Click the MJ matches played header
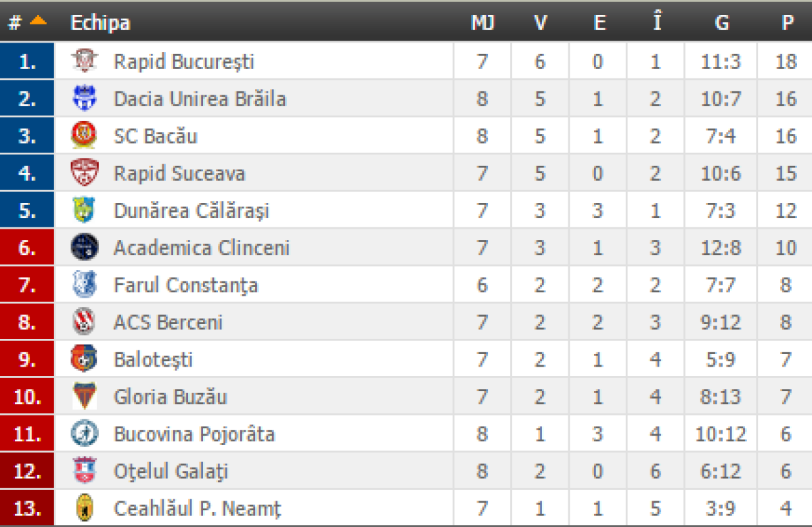Screen dimensions: 812x527 click(x=482, y=22)
